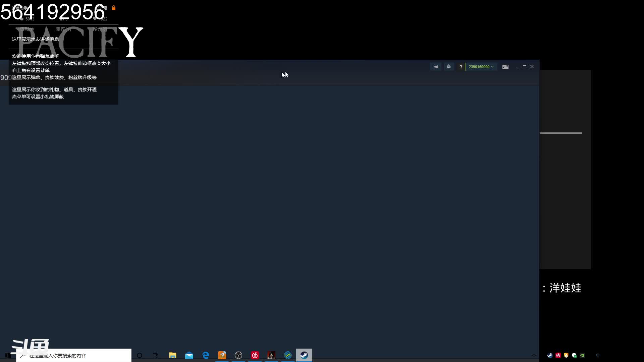Screen dimensions: 644x362
Task: Maximize the Steam window
Action: coord(525,67)
